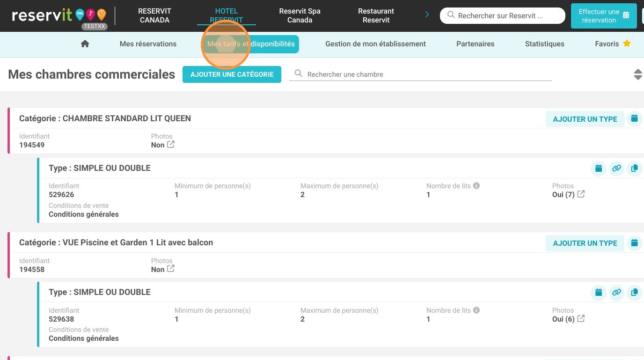Open Mes réservations menu
This screenshot has width=644, height=360.
pyautogui.click(x=148, y=44)
